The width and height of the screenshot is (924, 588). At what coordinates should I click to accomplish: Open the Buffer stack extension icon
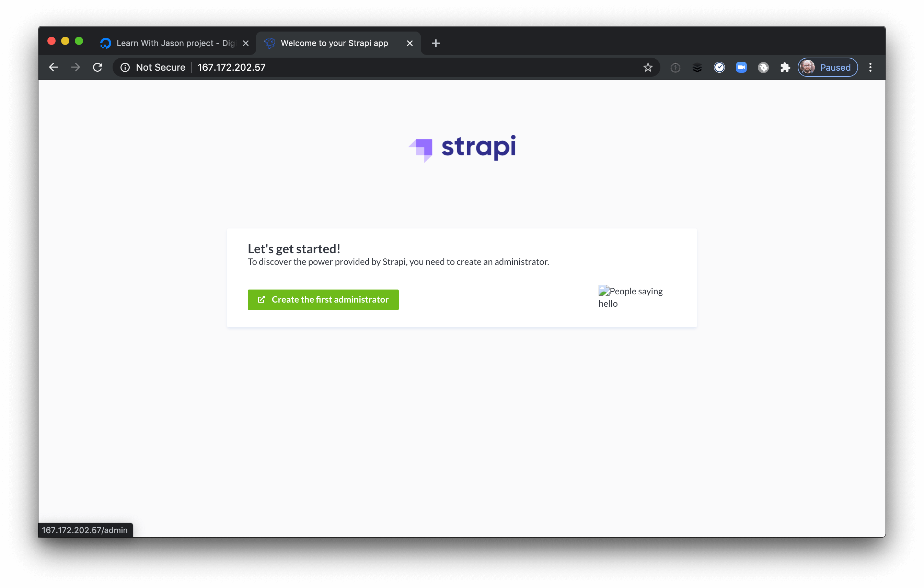[697, 67]
